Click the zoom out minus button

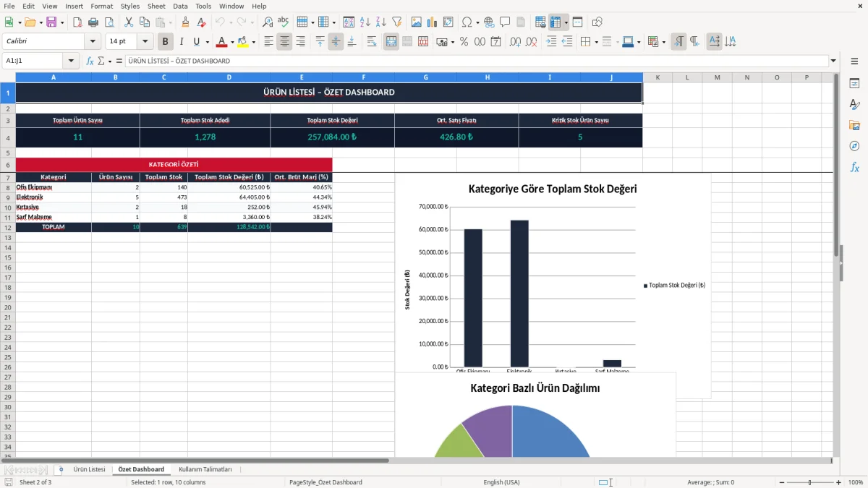tap(781, 482)
